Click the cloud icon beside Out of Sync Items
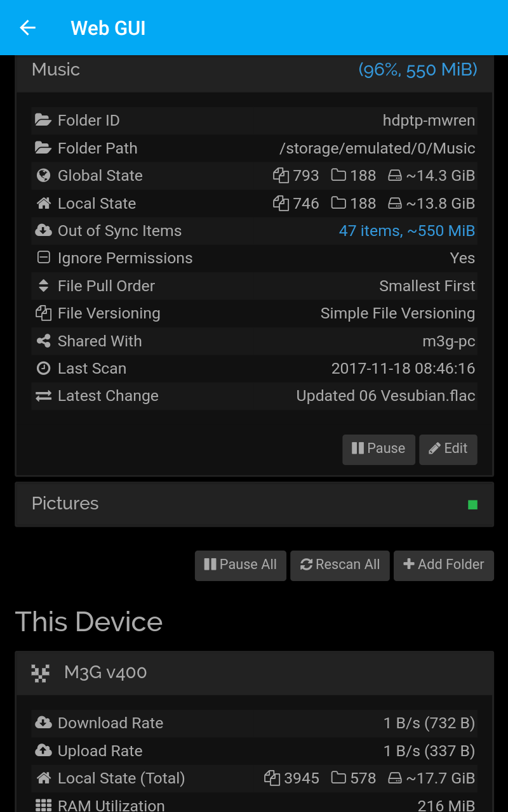This screenshot has width=508, height=812. 43,230
